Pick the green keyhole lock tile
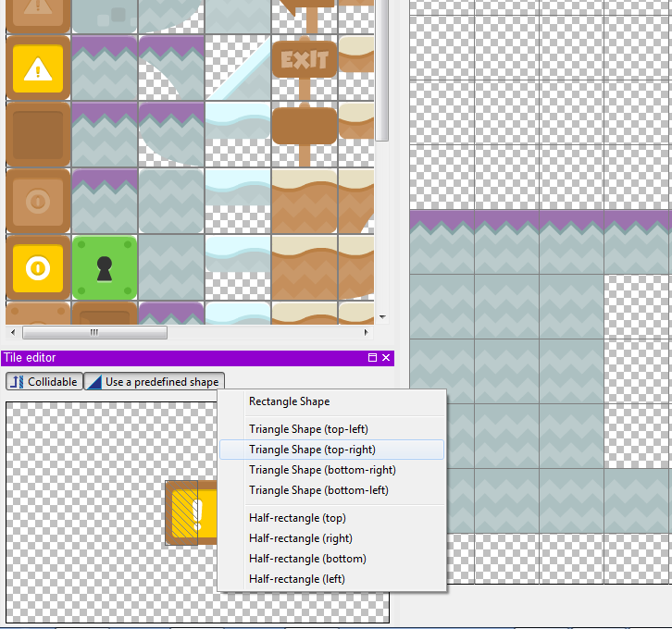The height and width of the screenshot is (629, 672). [105, 268]
